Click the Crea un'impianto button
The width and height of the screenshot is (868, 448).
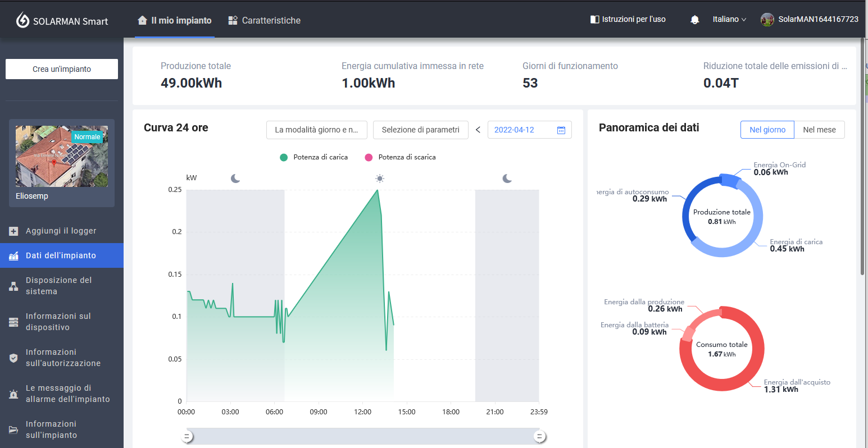(62, 69)
